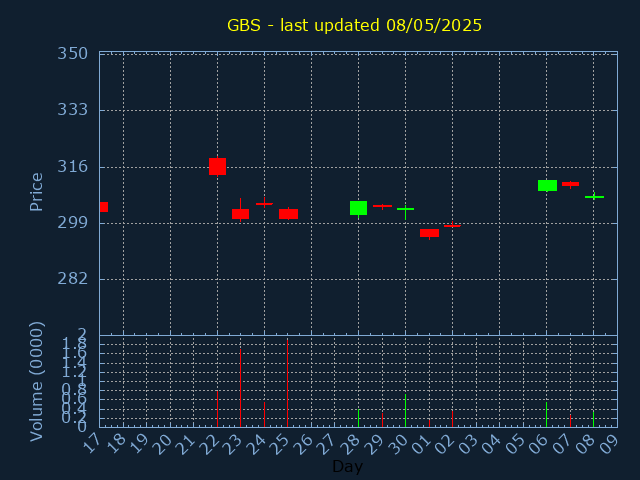Click the green doji candlestick on day 30
Screen dimensions: 640x480
point(405,209)
